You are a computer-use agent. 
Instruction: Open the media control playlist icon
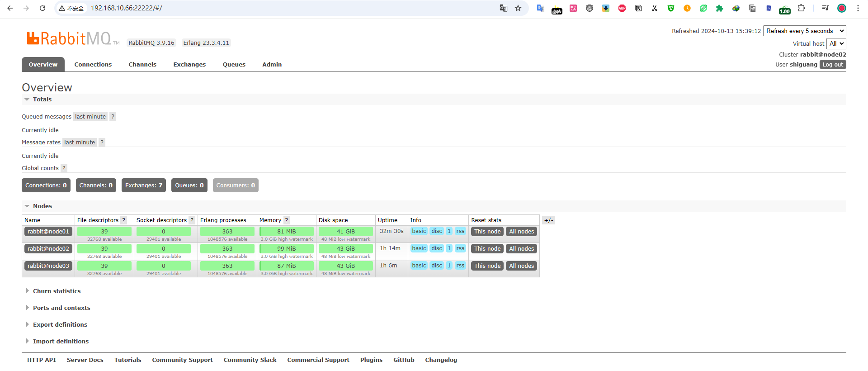pyautogui.click(x=826, y=8)
